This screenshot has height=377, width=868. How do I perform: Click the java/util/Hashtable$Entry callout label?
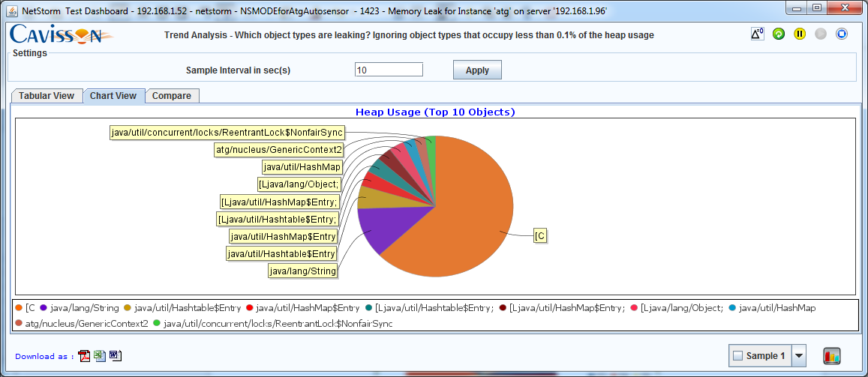pyautogui.click(x=282, y=254)
